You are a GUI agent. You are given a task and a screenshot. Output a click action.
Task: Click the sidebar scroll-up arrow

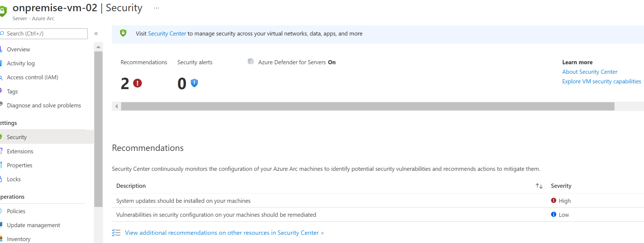click(x=98, y=47)
